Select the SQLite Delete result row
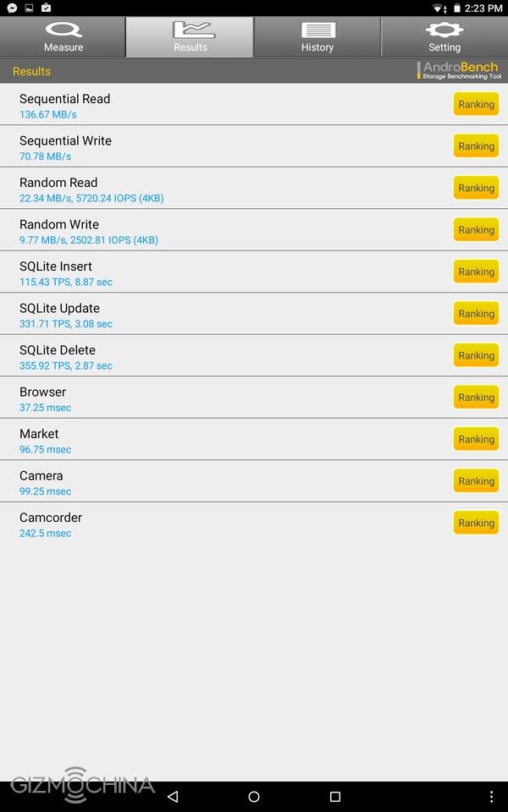Viewport: 508px width, 812px height. (229, 356)
